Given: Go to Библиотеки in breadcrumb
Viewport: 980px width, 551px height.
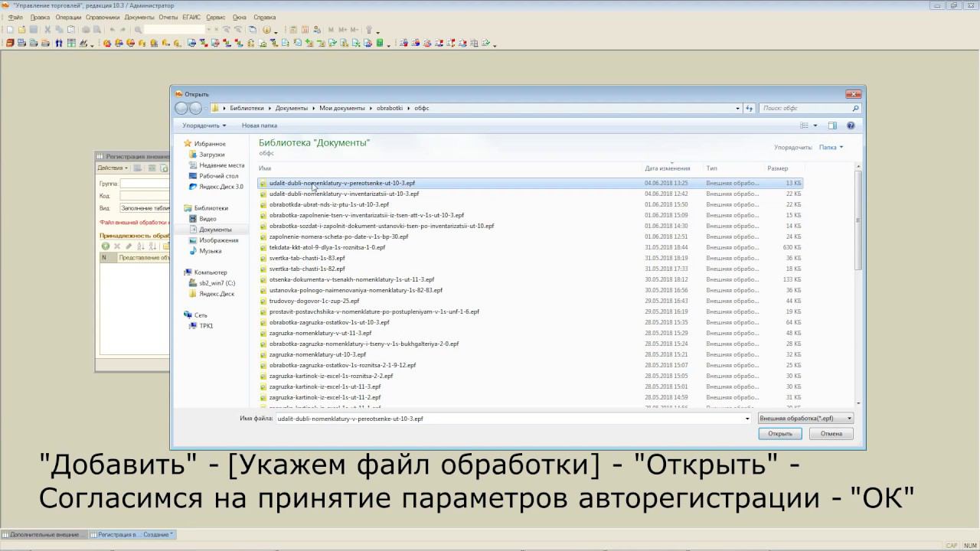Looking at the screenshot, I should click(x=247, y=108).
